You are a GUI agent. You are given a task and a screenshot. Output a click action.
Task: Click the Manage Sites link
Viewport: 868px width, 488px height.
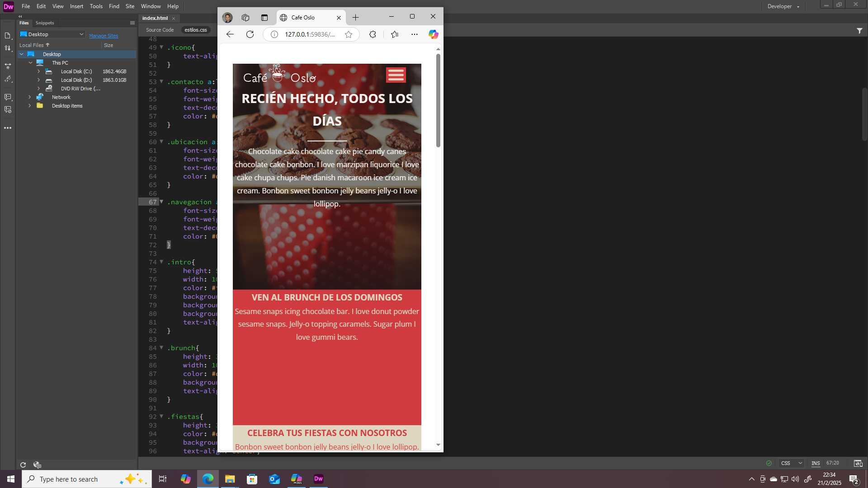[104, 36]
